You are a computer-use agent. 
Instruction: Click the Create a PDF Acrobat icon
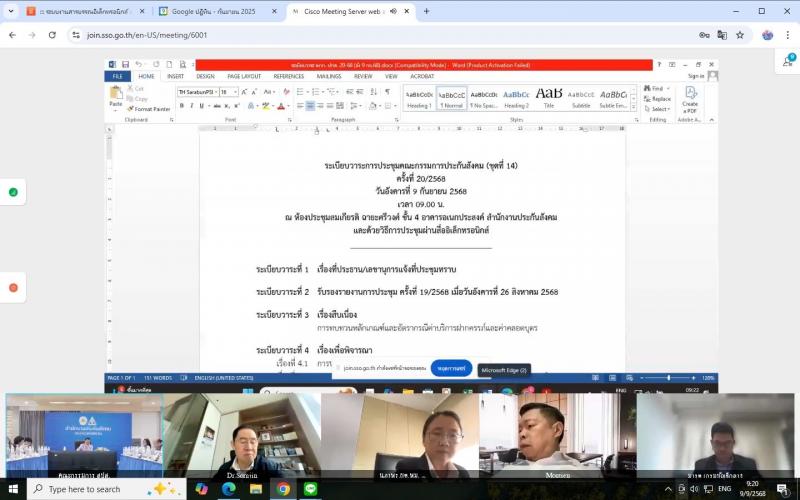point(690,99)
